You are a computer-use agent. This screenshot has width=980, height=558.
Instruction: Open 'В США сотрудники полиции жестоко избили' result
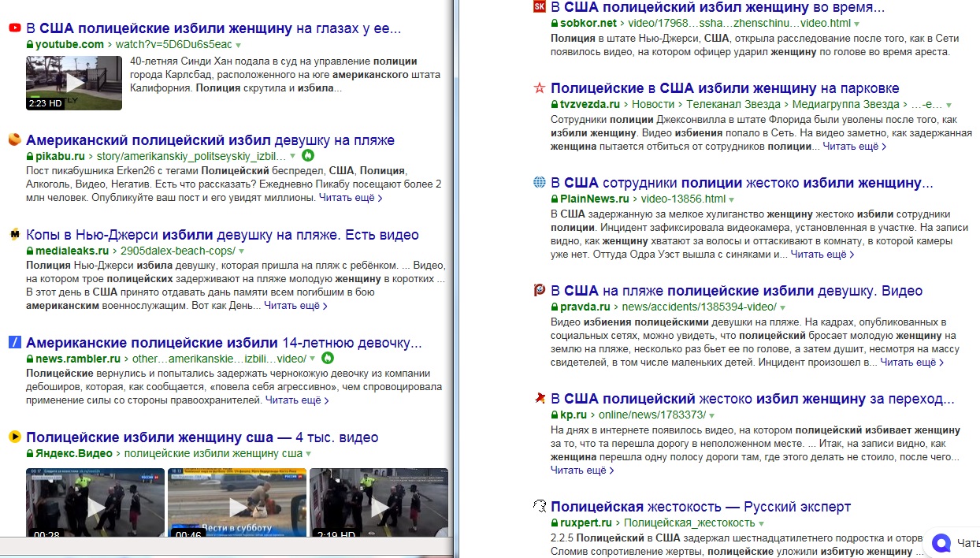pos(742,183)
